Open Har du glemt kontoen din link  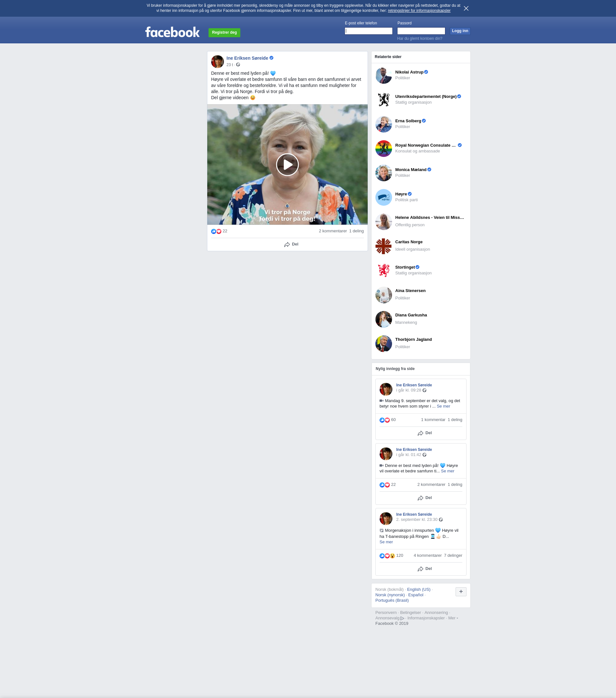coord(419,39)
